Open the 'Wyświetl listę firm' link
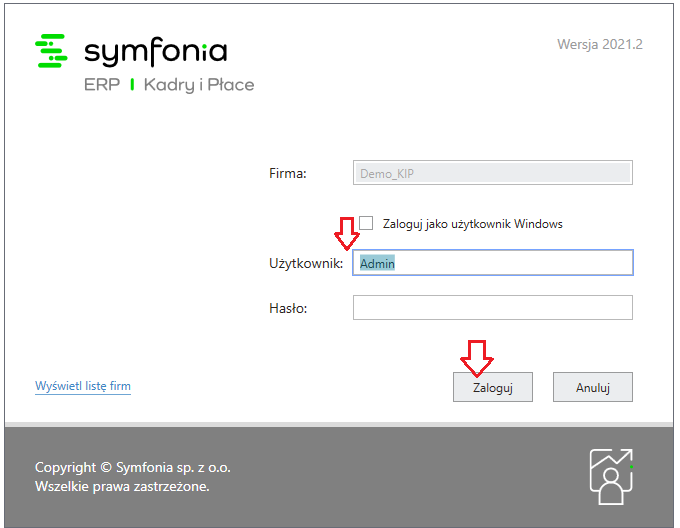The width and height of the screenshot is (680, 528). [83, 386]
